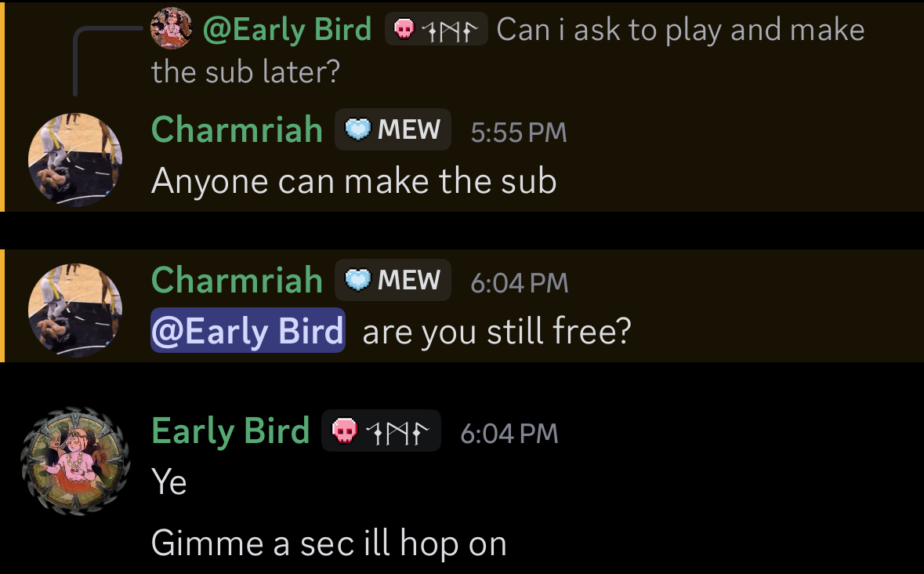Click Charmriah username at 5:55 PM
Image resolution: width=924 pixels, height=574 pixels.
pos(237,129)
